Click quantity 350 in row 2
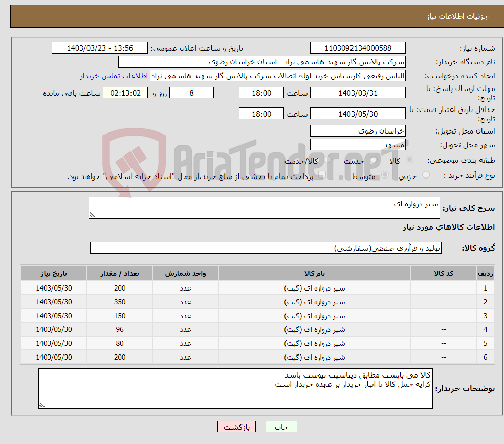Viewport: 504px width, 444px height. tap(120, 302)
